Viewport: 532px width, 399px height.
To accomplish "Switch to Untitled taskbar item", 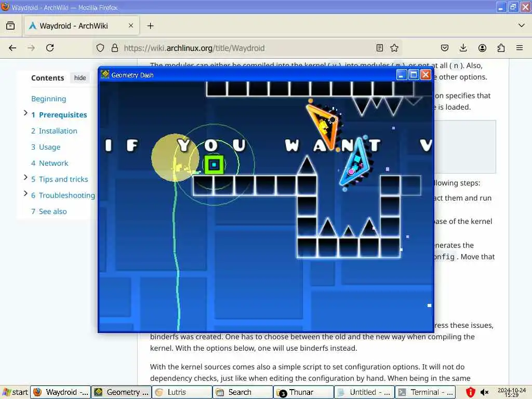I will (x=364, y=392).
